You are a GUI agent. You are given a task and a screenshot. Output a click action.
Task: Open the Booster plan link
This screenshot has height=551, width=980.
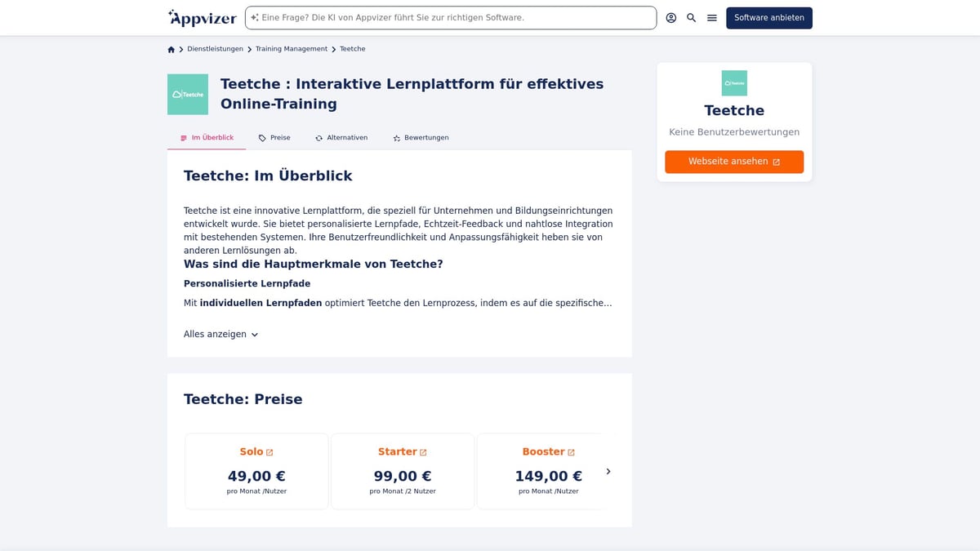coord(549,451)
